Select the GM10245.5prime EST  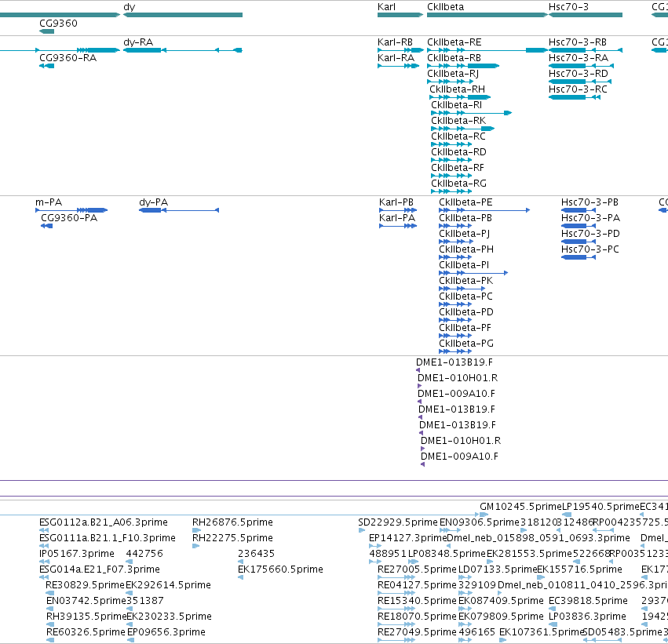521,507
